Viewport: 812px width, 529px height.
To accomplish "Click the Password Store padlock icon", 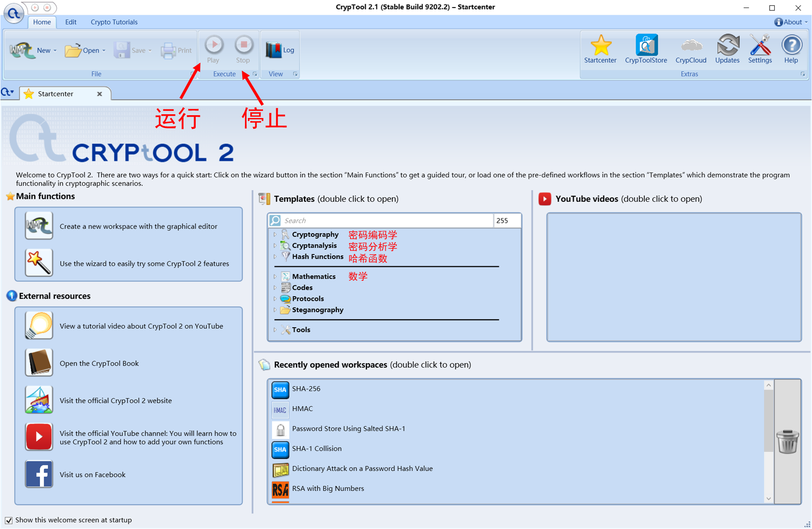I will 280,429.
